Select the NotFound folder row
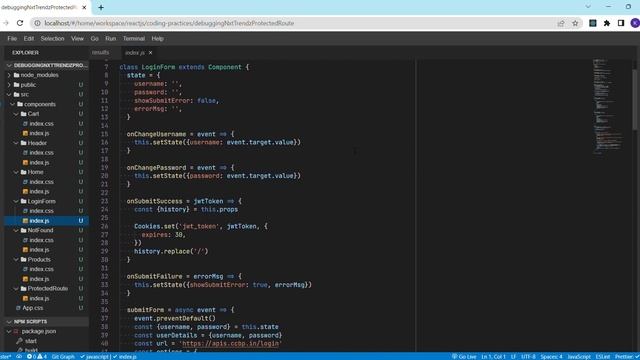 [x=47, y=231]
